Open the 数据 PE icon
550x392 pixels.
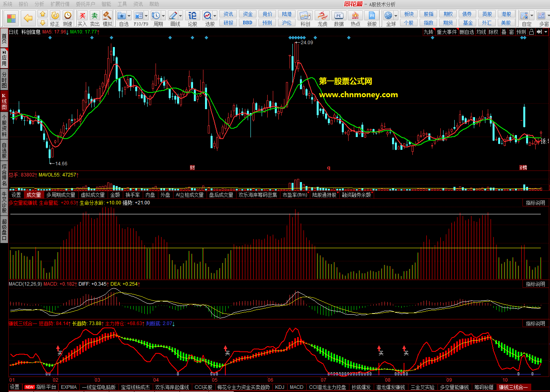339,16
